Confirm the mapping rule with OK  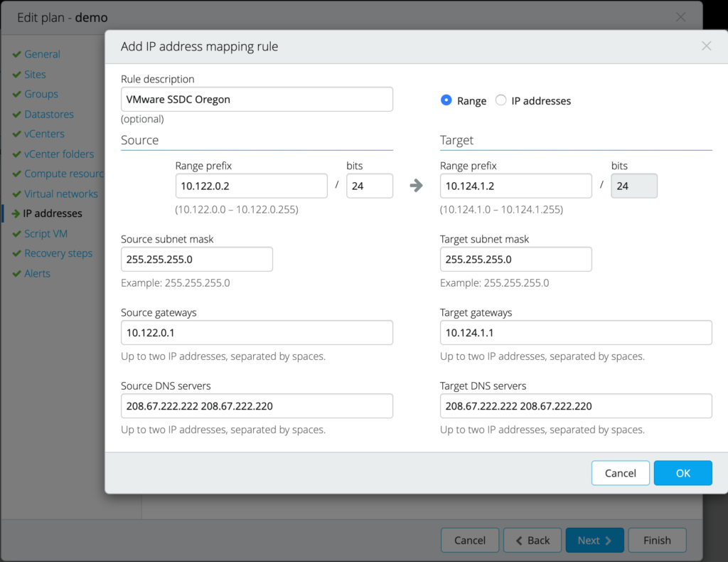coord(683,473)
